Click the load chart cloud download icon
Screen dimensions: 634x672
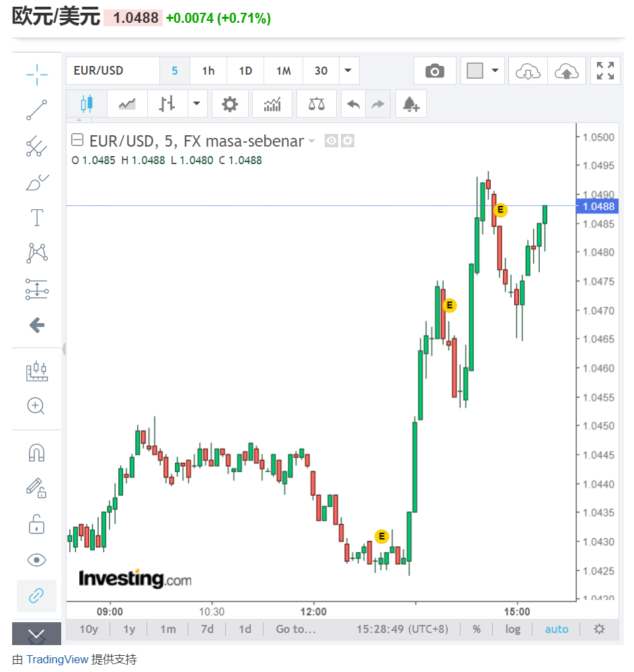point(528,71)
